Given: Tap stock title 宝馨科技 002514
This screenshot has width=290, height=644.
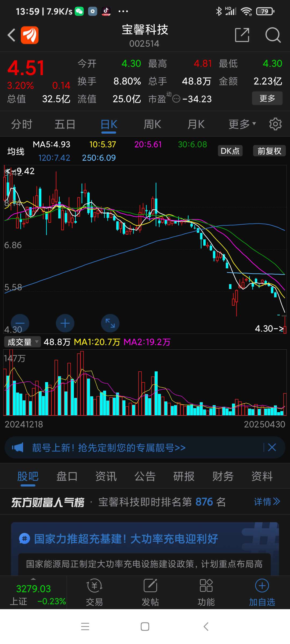Looking at the screenshot, I should tap(145, 35).
